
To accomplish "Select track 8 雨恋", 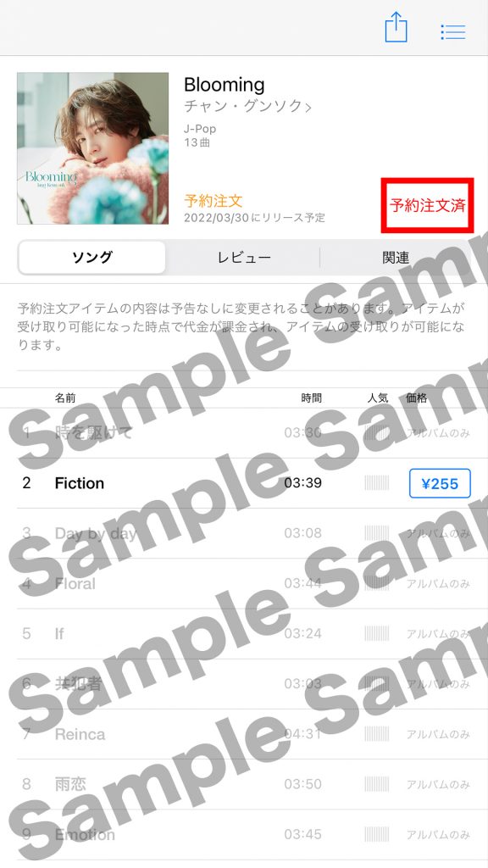I will click(x=244, y=784).
